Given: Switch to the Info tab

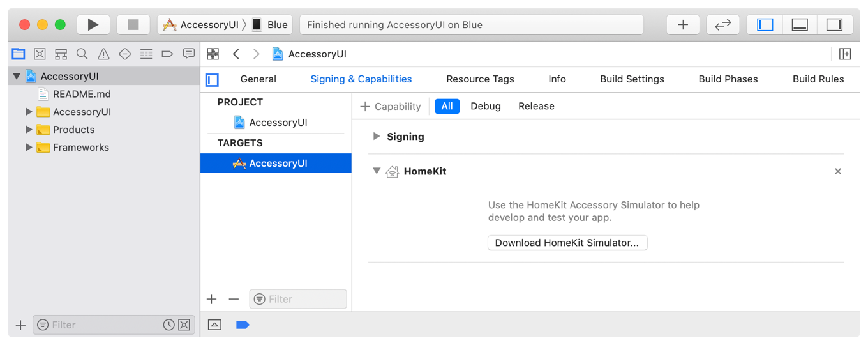Looking at the screenshot, I should 557,79.
